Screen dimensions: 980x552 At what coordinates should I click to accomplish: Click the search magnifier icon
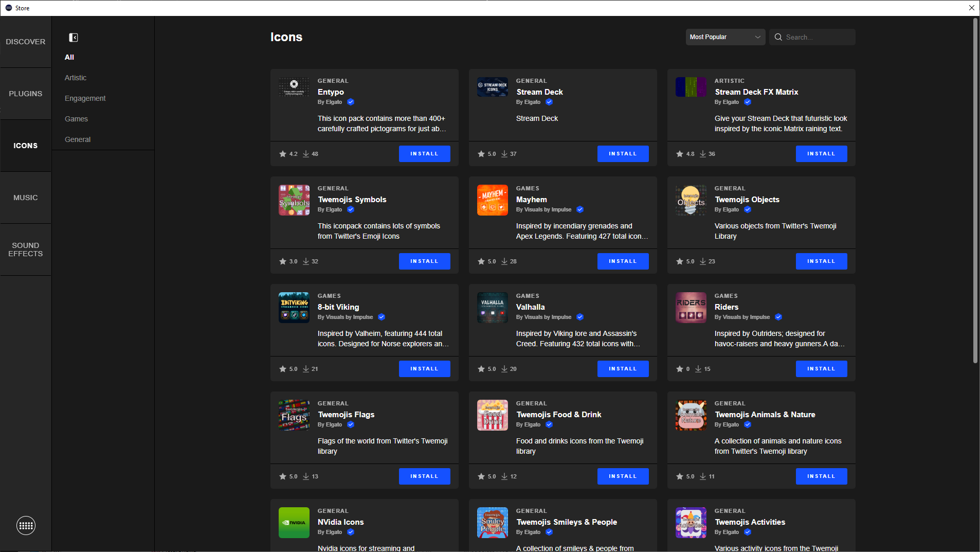click(x=778, y=37)
